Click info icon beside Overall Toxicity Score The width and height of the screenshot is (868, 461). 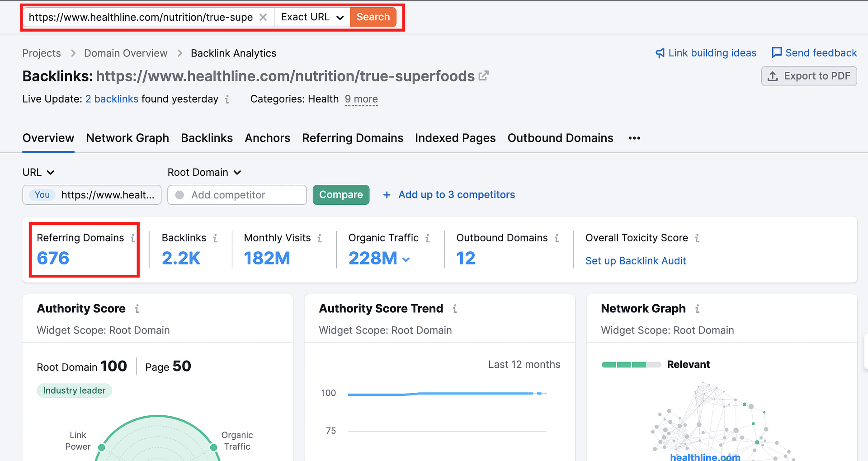697,238
